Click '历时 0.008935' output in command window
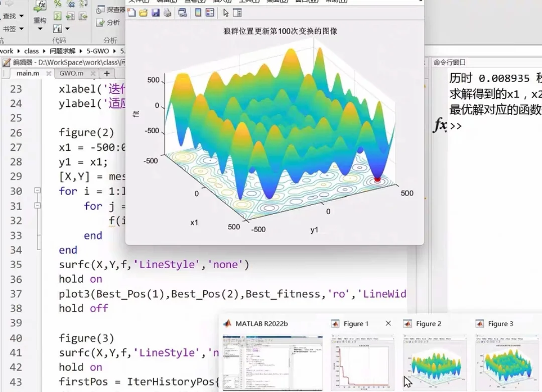Screen dimensions: 542x392 click(x=489, y=78)
